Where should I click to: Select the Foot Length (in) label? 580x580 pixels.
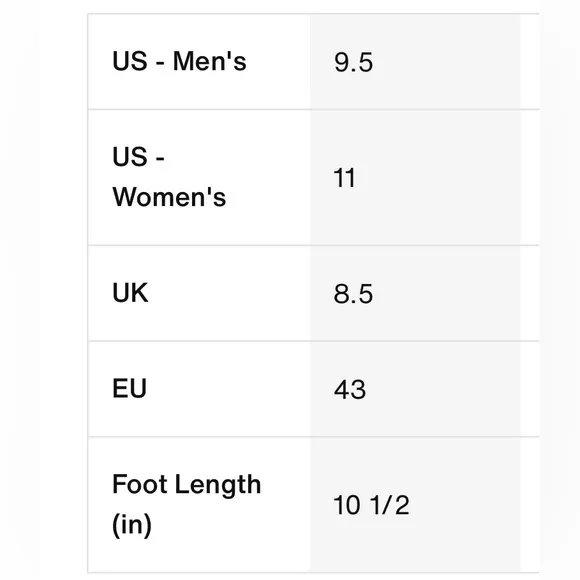[x=186, y=504]
